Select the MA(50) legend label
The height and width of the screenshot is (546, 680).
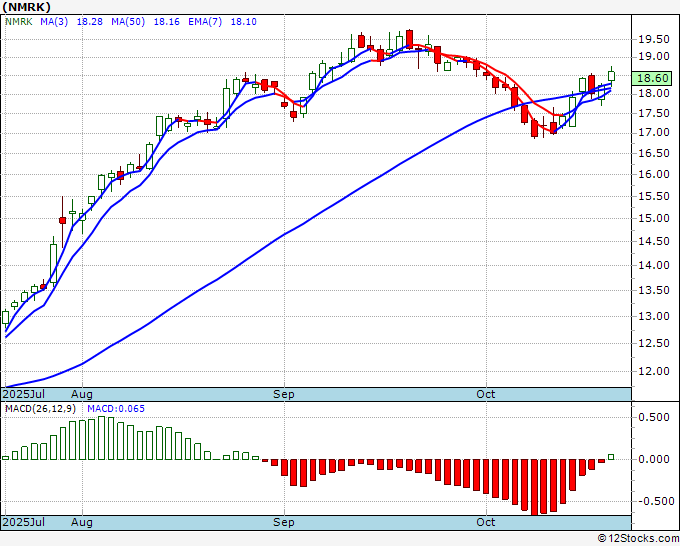click(x=128, y=21)
